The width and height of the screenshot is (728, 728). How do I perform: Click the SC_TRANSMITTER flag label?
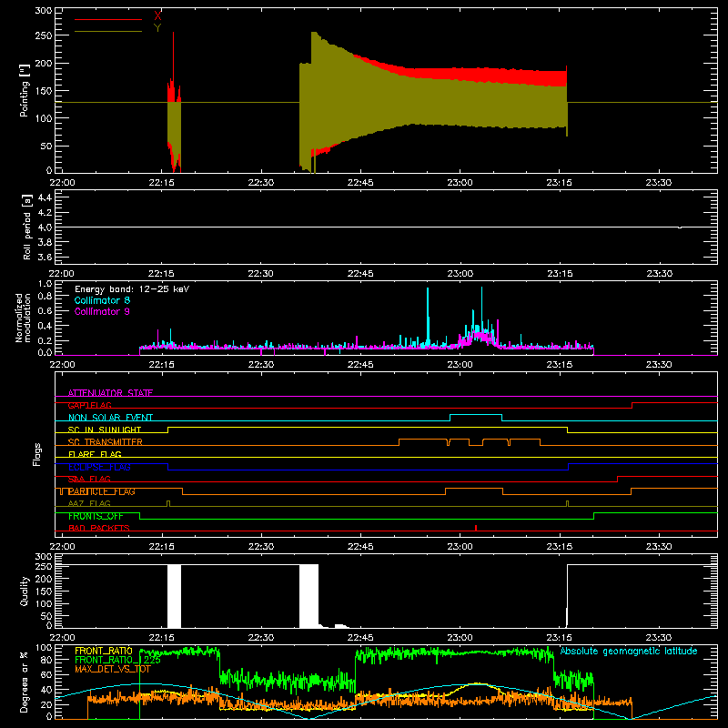[106, 442]
